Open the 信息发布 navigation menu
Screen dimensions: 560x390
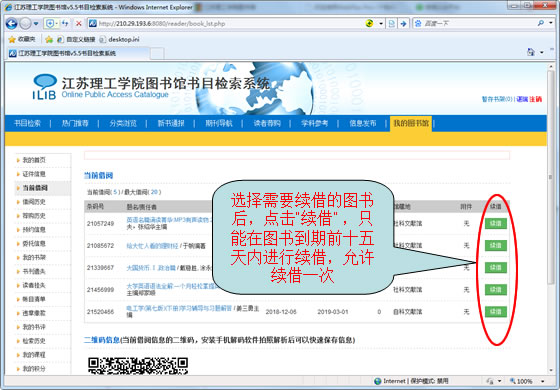tap(362, 123)
